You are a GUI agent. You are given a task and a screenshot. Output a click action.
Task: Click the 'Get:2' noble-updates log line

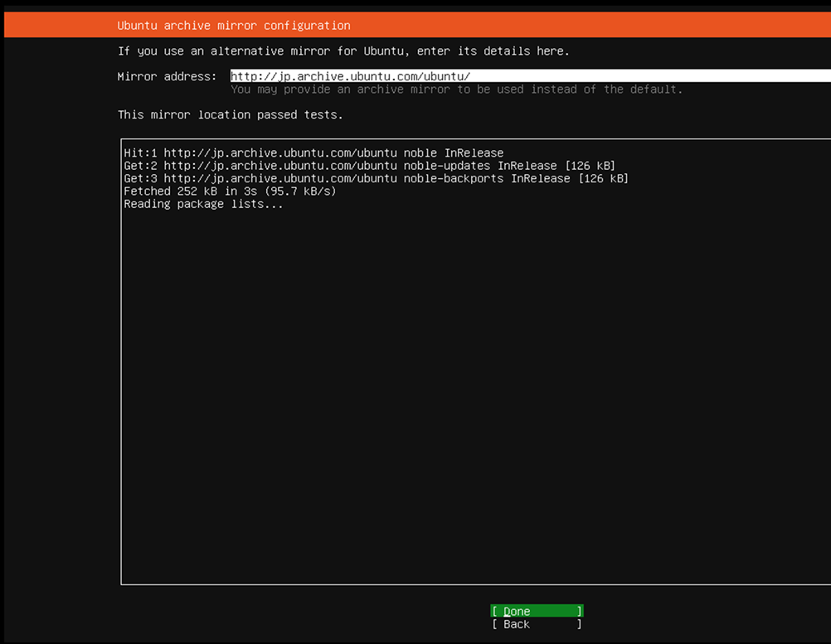369,166
